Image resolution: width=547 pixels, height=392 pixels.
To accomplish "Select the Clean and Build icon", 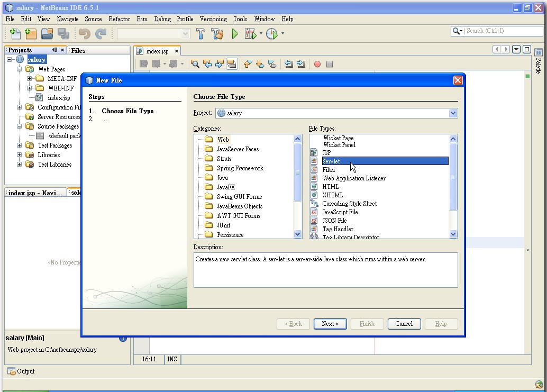I will (217, 33).
